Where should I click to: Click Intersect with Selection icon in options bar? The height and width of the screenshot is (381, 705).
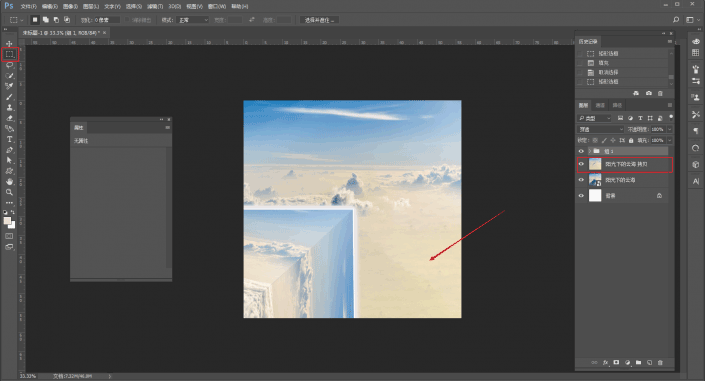click(x=67, y=20)
